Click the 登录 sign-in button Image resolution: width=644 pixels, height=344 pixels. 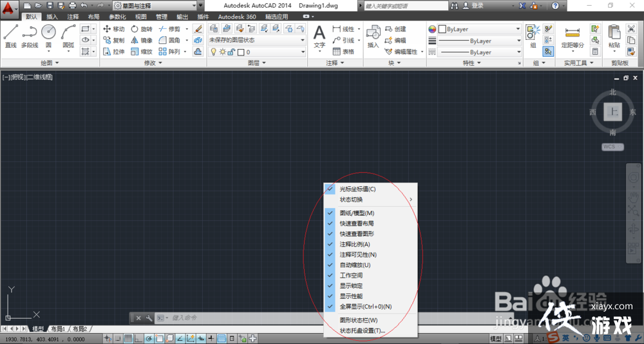[473, 6]
